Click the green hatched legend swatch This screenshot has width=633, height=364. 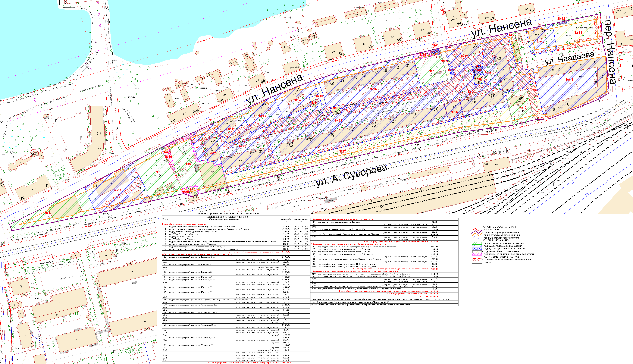tap(477, 243)
